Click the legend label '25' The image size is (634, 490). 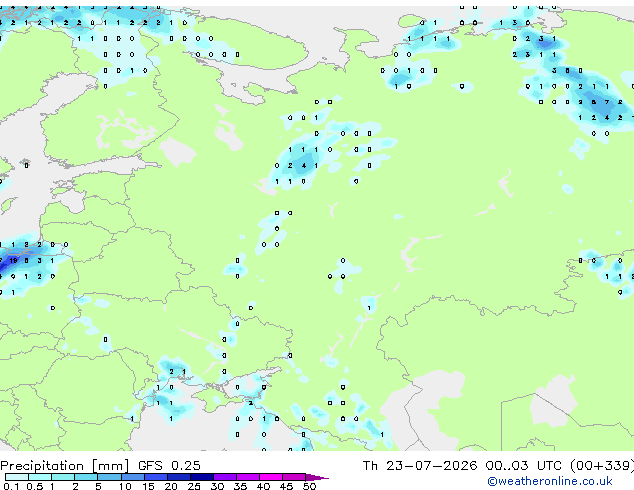click(x=194, y=486)
